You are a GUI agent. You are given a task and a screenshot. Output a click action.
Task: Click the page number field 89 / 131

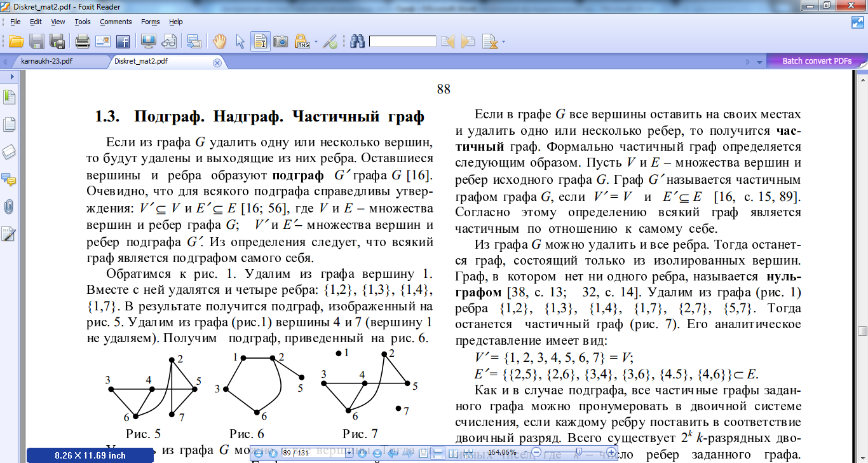point(314,453)
